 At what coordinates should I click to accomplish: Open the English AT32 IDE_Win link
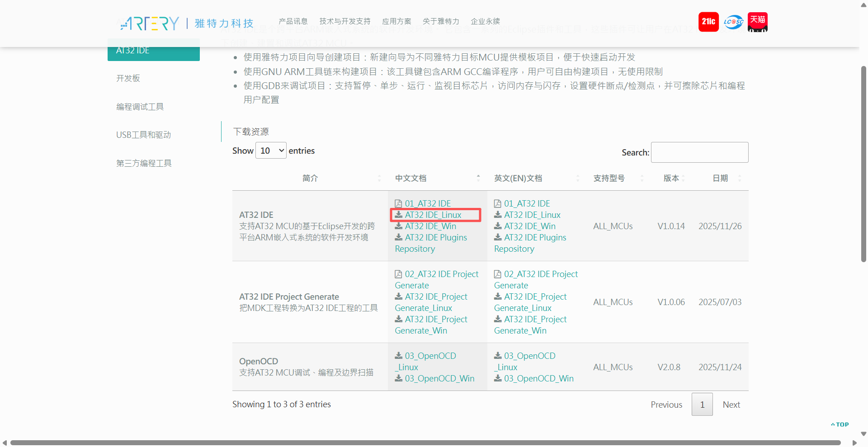point(530,226)
